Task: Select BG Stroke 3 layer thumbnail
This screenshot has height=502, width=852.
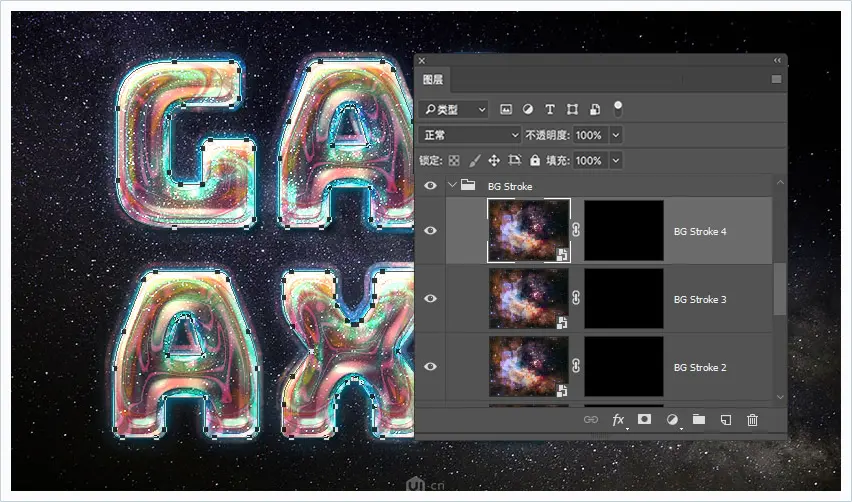Action: click(x=529, y=298)
